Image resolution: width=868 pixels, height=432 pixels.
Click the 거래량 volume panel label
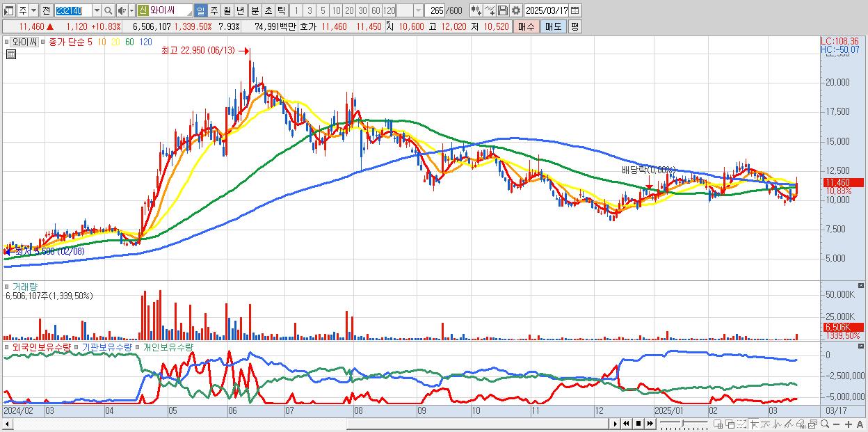click(24, 286)
